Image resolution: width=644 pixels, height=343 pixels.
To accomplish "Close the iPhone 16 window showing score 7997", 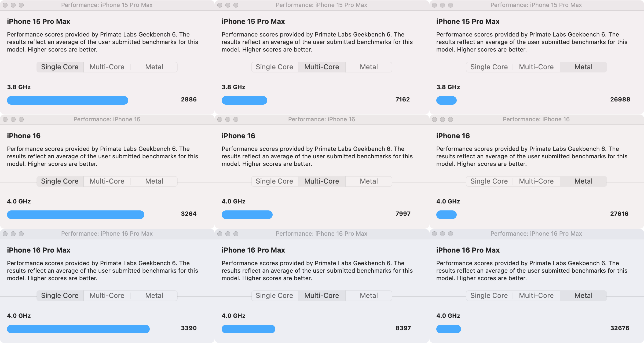I will click(x=220, y=119).
